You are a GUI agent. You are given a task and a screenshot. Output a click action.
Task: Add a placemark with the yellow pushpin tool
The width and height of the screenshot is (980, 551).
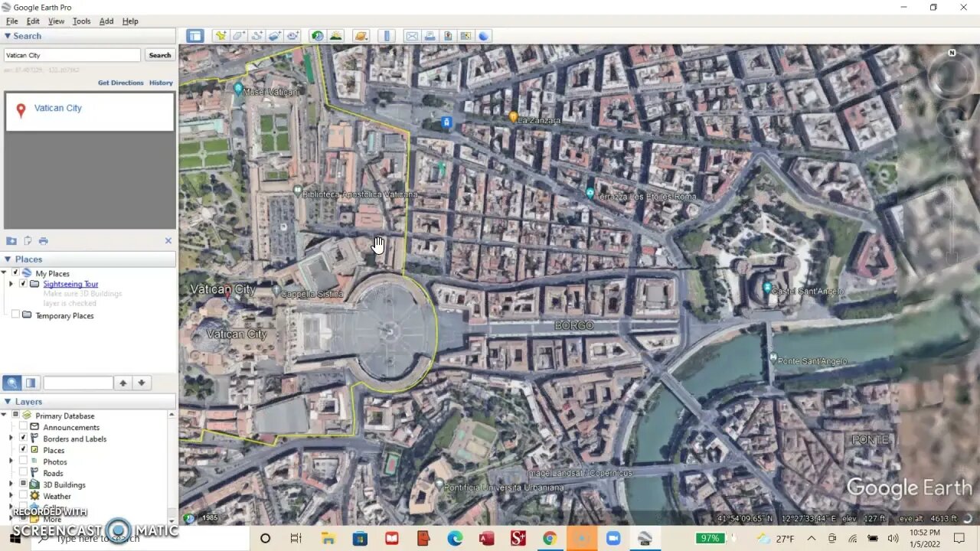pos(220,36)
